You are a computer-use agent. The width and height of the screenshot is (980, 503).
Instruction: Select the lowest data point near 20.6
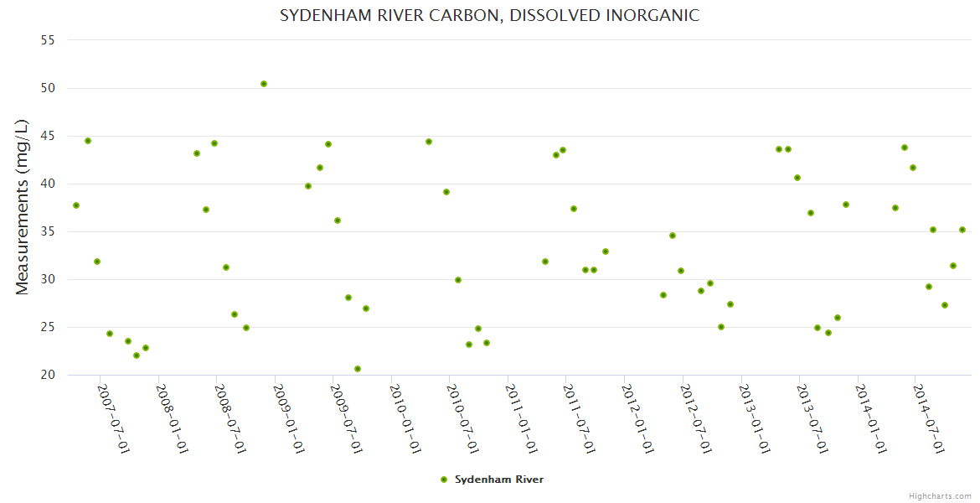point(358,369)
